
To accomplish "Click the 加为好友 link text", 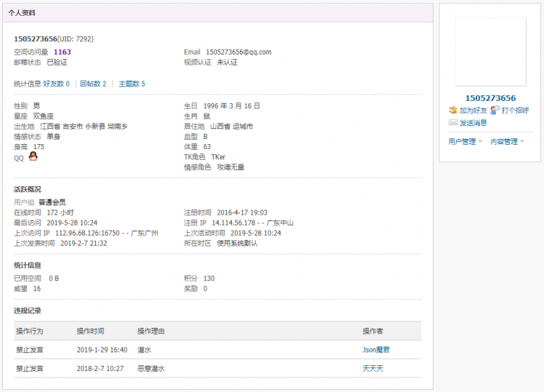I will [x=473, y=110].
